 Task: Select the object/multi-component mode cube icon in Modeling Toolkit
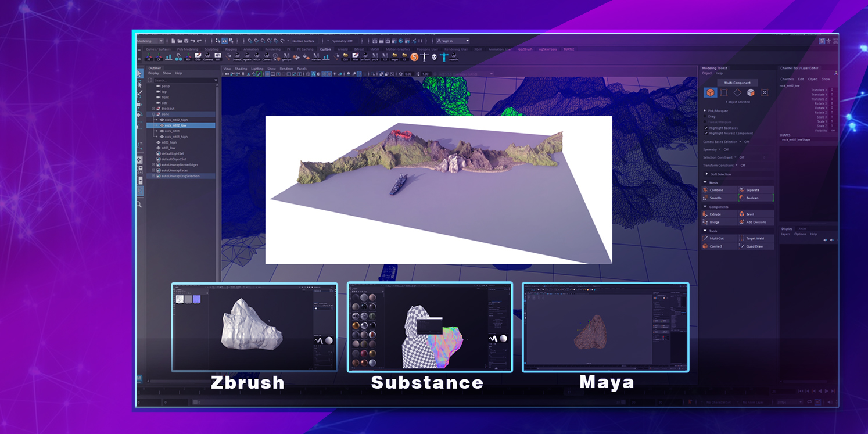[711, 94]
